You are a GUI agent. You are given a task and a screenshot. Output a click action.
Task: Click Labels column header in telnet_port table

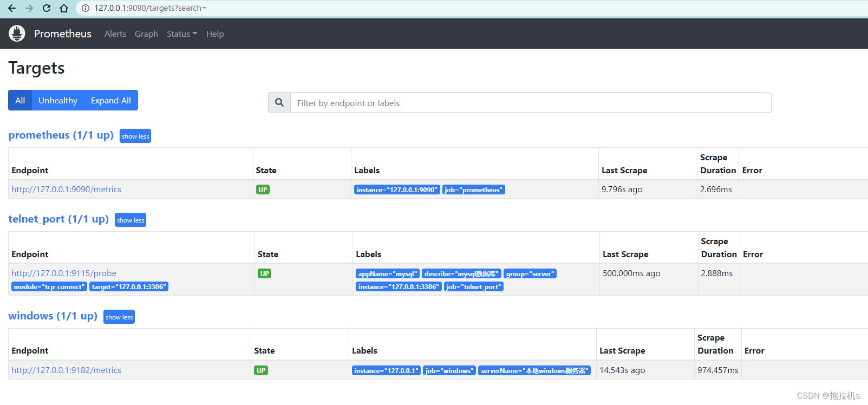click(x=369, y=254)
